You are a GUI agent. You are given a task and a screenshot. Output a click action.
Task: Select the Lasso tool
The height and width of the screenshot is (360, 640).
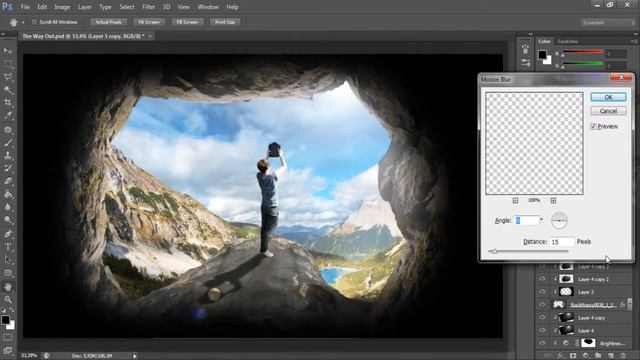click(8, 77)
